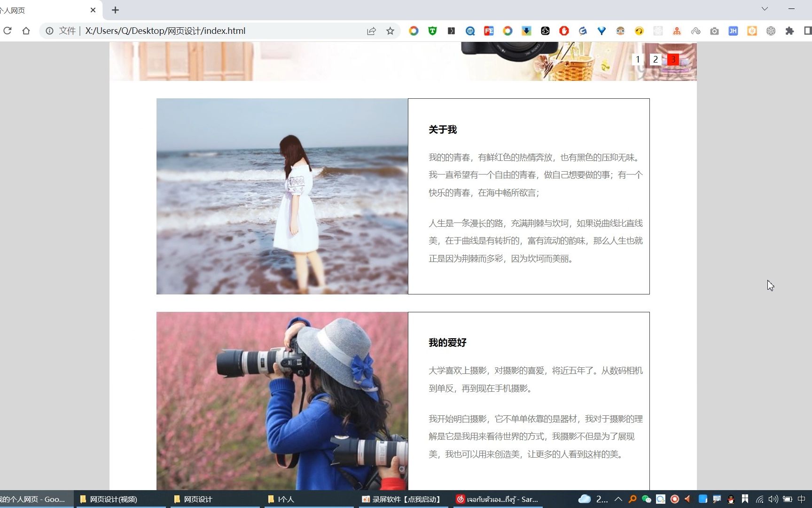This screenshot has height=508, width=812.
Task: Bookmark the page with the star icon
Action: click(x=390, y=31)
